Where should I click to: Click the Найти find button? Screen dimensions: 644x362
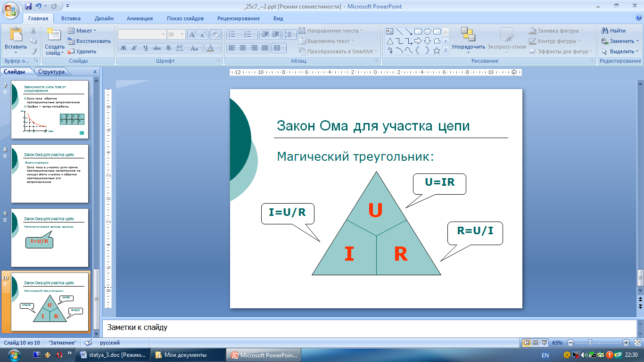[x=614, y=31]
